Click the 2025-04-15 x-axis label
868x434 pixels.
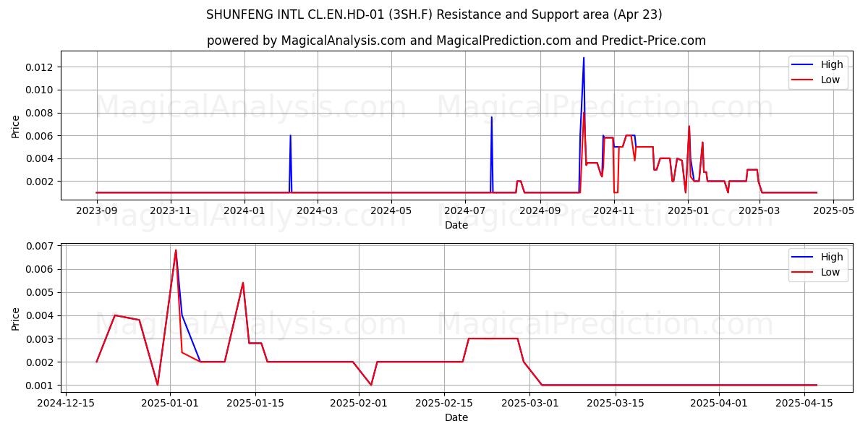(x=805, y=403)
